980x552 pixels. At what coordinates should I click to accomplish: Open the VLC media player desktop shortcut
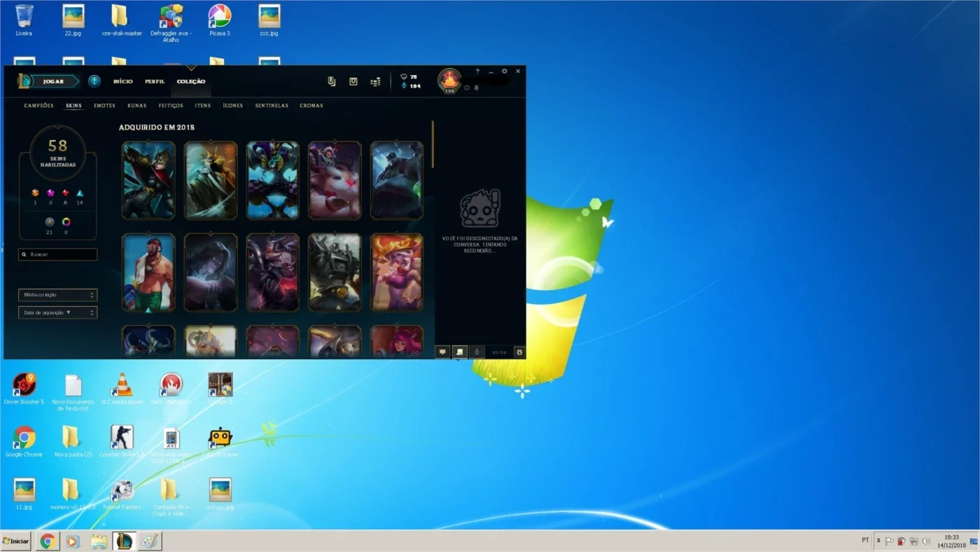(122, 389)
